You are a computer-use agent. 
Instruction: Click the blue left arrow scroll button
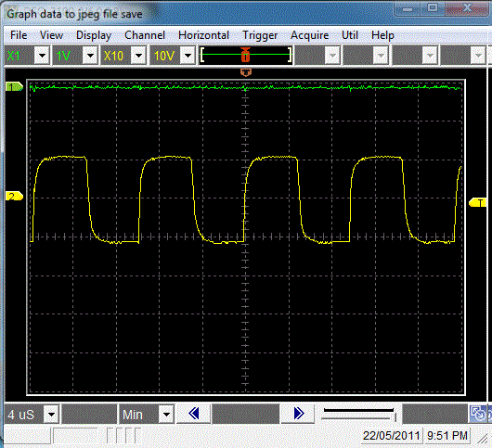194,414
